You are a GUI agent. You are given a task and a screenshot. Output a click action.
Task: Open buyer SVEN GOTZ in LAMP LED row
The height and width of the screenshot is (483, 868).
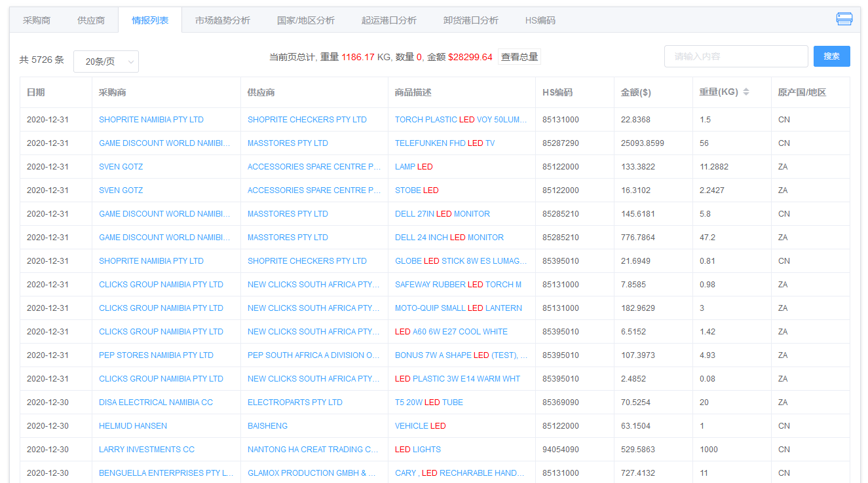(121, 167)
